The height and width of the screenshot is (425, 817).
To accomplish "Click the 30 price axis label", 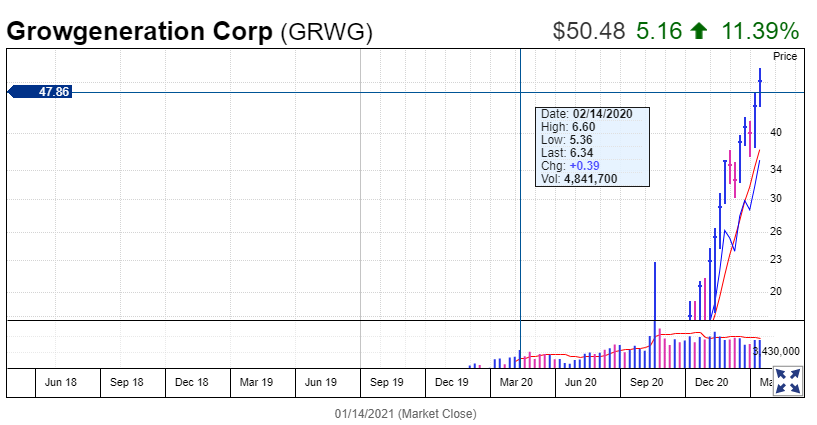I will pyautogui.click(x=776, y=198).
